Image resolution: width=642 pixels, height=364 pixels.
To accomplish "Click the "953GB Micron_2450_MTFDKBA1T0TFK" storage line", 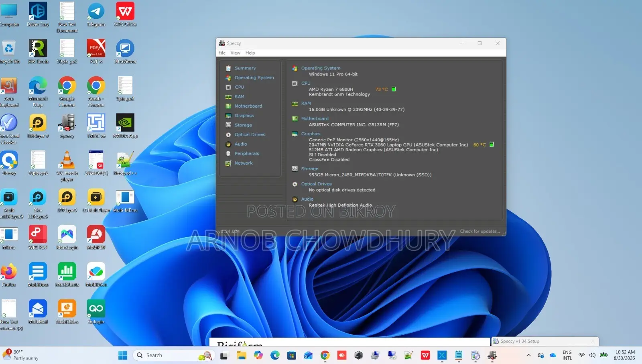I will (370, 175).
